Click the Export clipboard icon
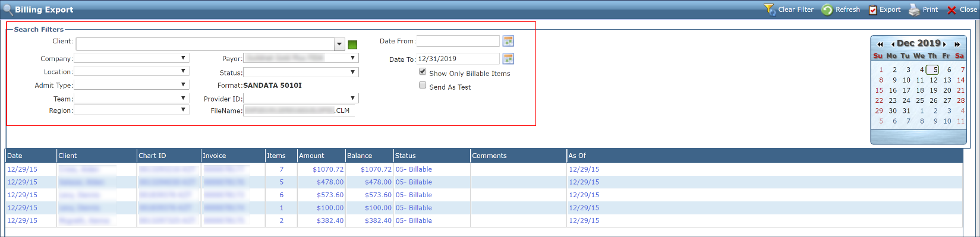 [x=872, y=10]
